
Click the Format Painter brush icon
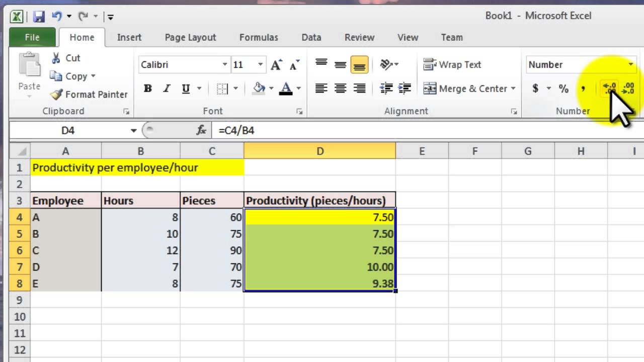[x=57, y=95]
